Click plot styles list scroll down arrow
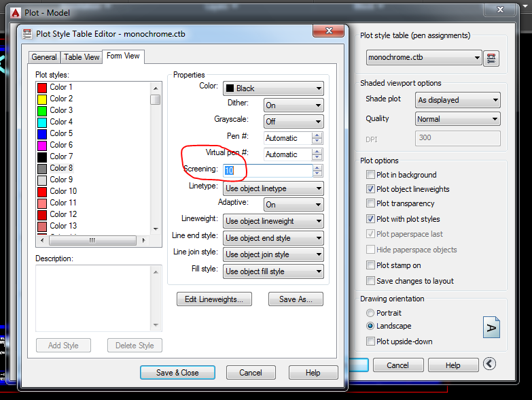The height and width of the screenshot is (400, 532). [x=156, y=229]
